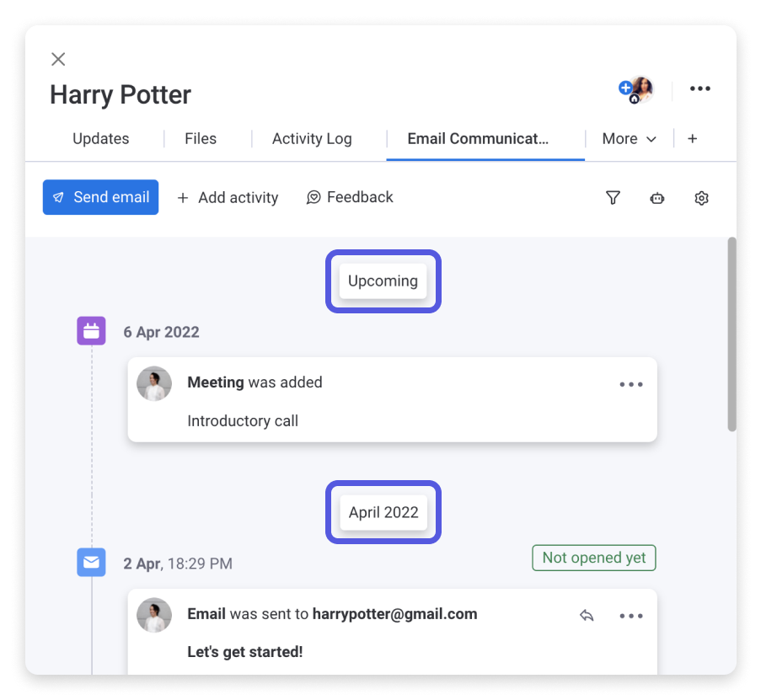
Task: Open the filter funnel icon
Action: 613,198
